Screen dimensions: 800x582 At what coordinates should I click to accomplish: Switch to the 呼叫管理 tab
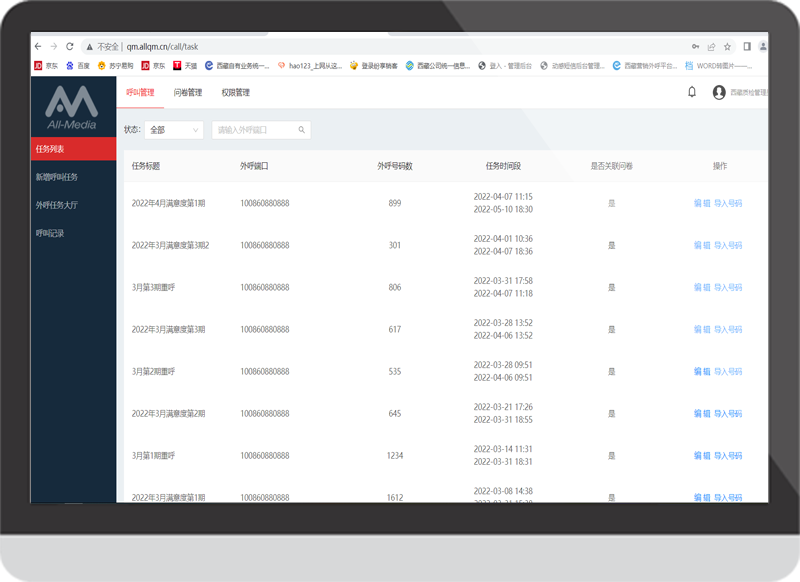tap(140, 92)
